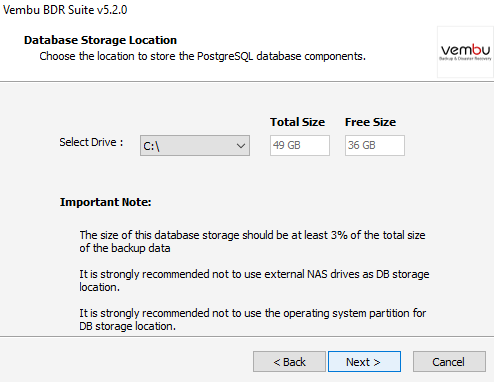Click the 'Free Size' column label
The width and height of the screenshot is (494, 382).
point(370,122)
